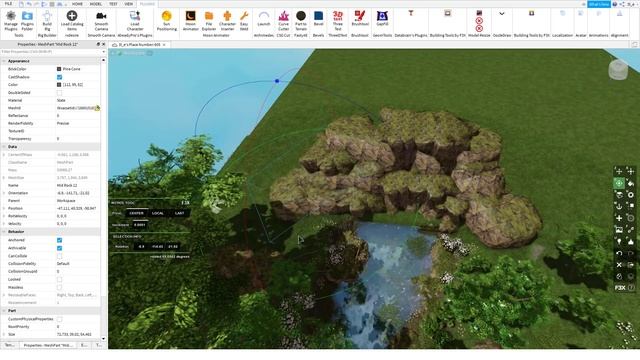Screen dimensions: 640x360
Task: Activate the Brushtool plugin
Action: click(x=360, y=19)
